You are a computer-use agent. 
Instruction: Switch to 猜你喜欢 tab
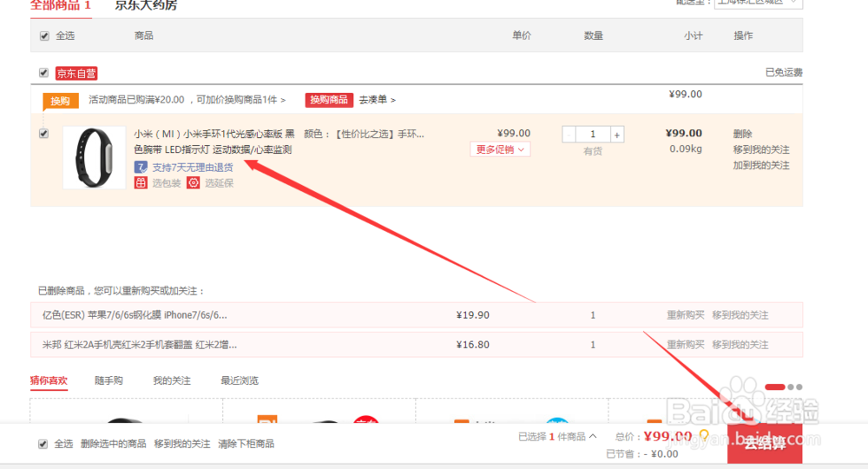(x=49, y=380)
